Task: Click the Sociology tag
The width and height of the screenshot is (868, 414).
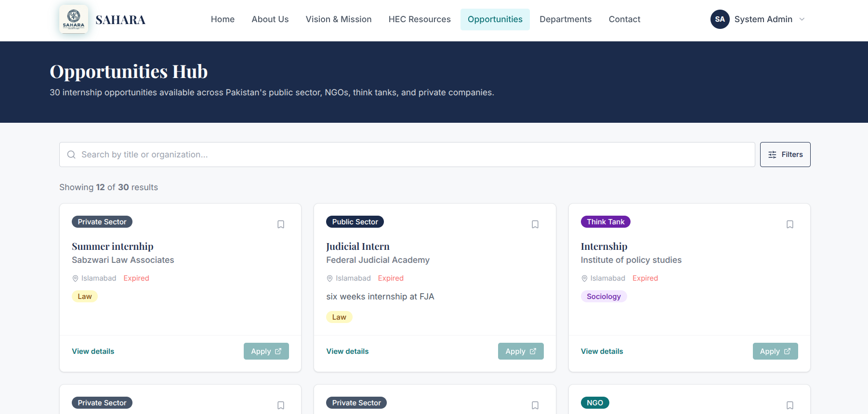Action: click(604, 297)
